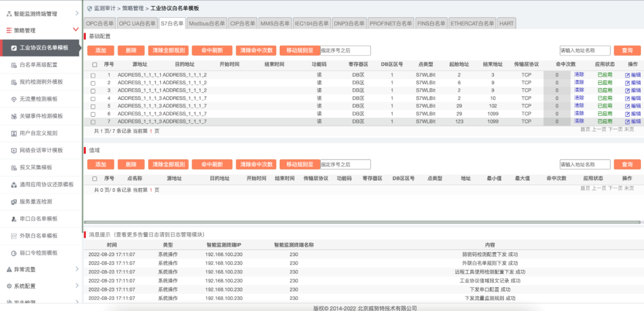Switch to the DNP3白名单 tab
The width and height of the screenshot is (644, 311).
click(x=349, y=23)
